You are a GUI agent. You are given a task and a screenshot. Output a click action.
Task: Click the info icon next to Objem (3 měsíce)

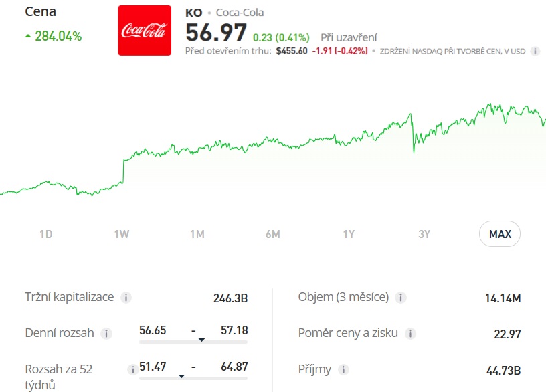(x=400, y=297)
